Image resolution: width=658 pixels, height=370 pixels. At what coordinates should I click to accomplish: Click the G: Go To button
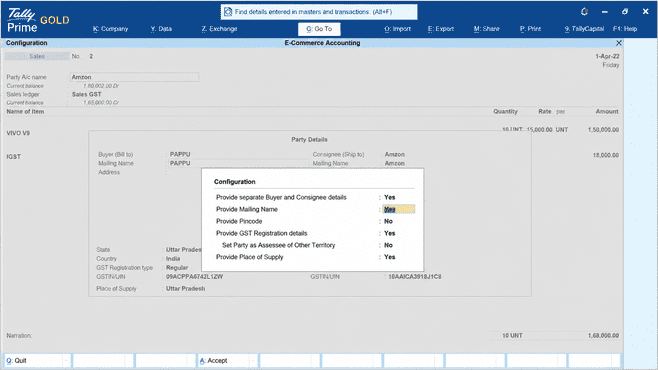pyautogui.click(x=319, y=29)
